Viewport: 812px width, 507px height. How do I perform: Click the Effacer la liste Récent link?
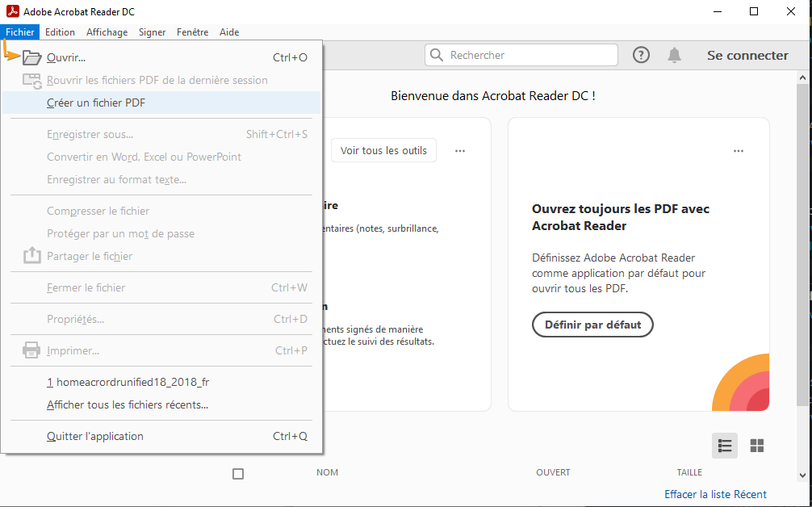click(x=715, y=494)
